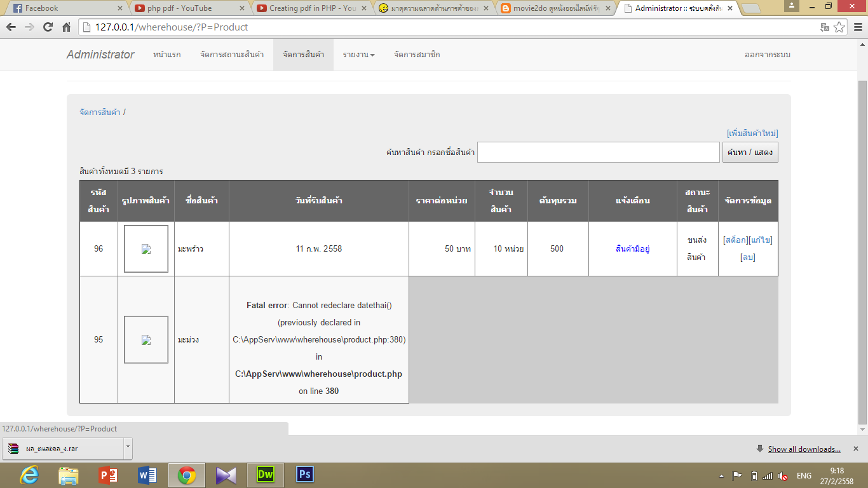
Task: Click the muted volume tray icon
Action: coord(783,475)
